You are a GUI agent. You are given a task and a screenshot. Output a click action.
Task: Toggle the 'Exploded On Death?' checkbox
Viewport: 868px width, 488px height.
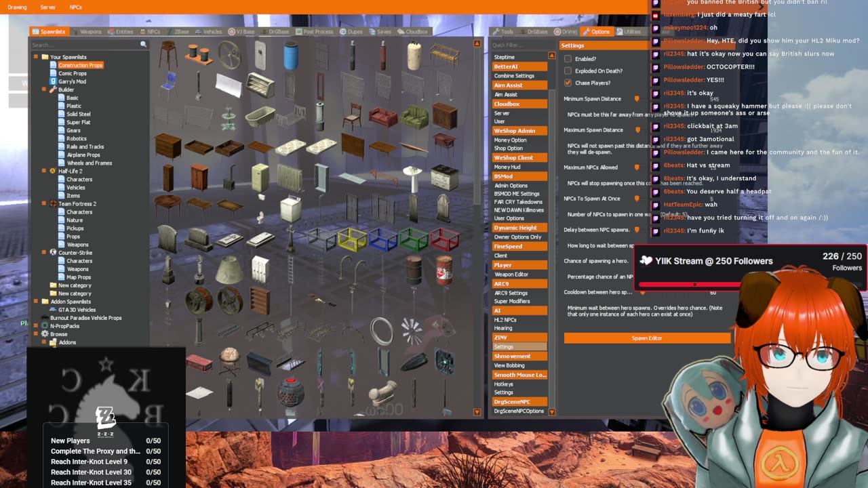tap(568, 70)
